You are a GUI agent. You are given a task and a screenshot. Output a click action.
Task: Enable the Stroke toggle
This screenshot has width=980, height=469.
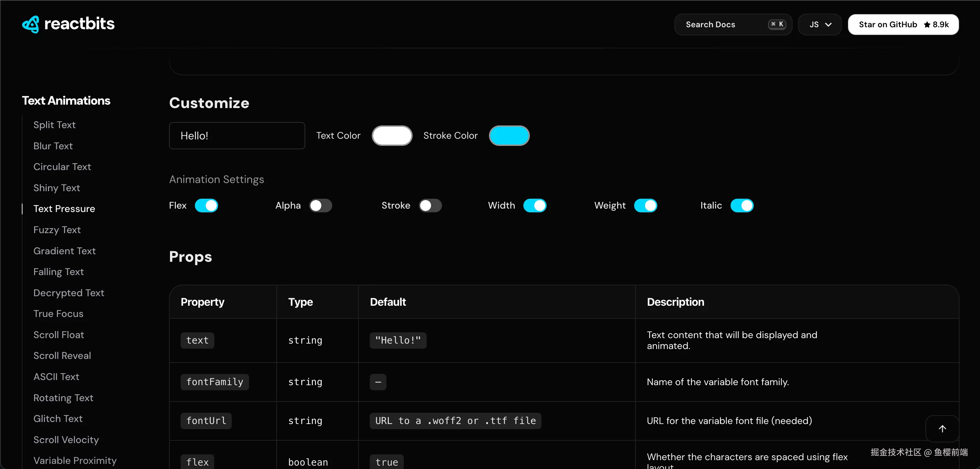tap(430, 206)
